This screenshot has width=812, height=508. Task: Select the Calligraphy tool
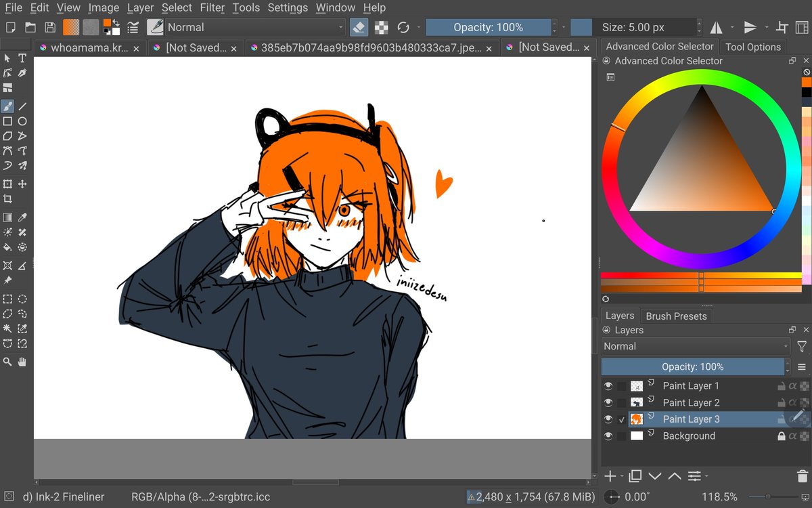coord(22,73)
